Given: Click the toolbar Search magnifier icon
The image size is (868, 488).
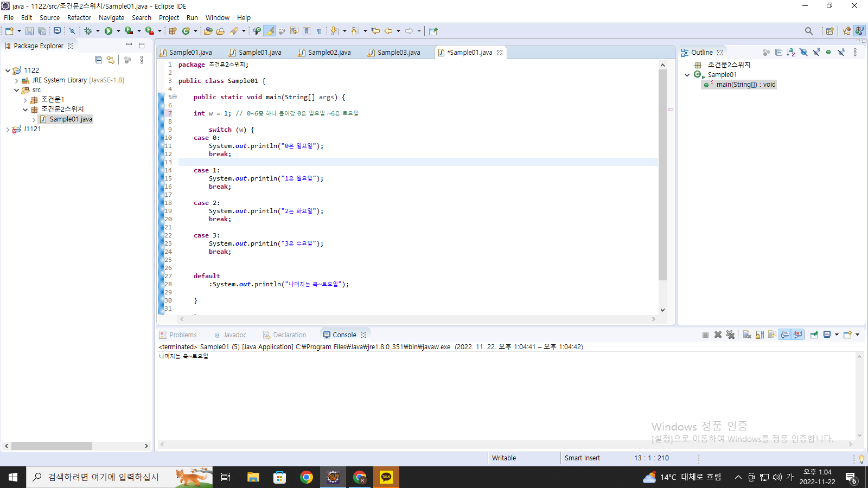Looking at the screenshot, I should point(809,31).
